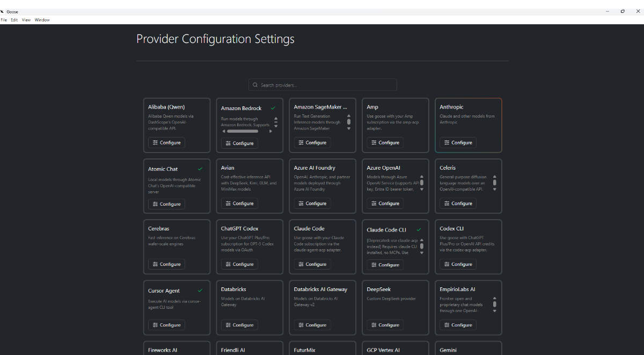Configure the Amazon Bedrock provider
The width and height of the screenshot is (644, 355).
pyautogui.click(x=239, y=143)
